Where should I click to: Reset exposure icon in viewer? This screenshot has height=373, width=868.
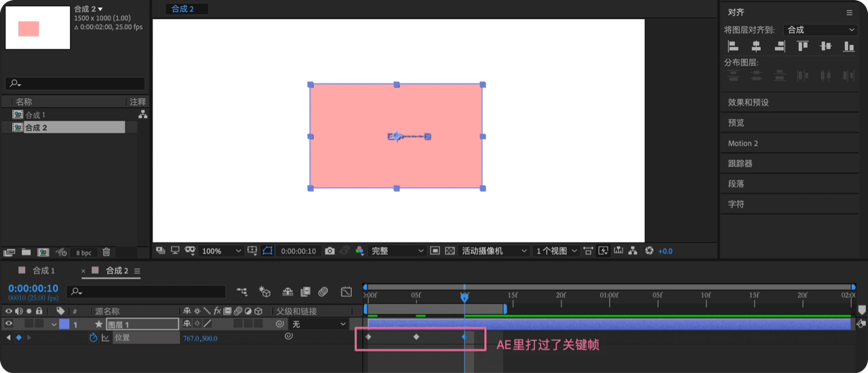[x=650, y=251]
